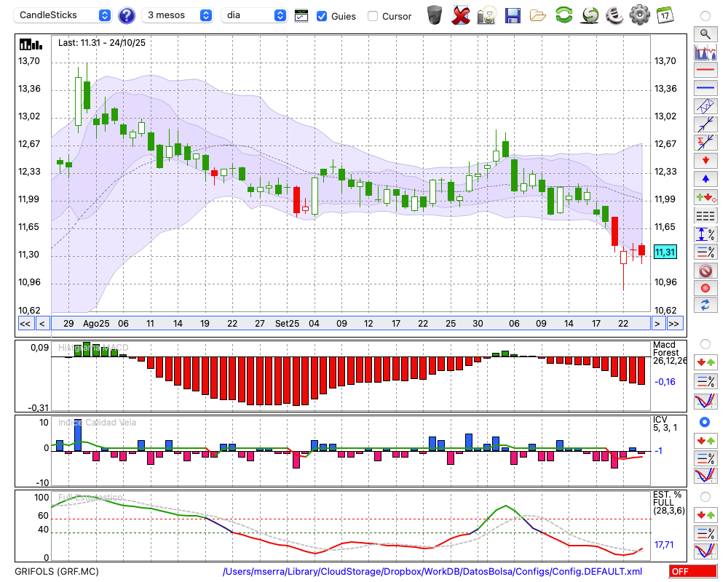Enable the Cursor checkbox
Screen dimensions: 728x582
[x=373, y=16]
